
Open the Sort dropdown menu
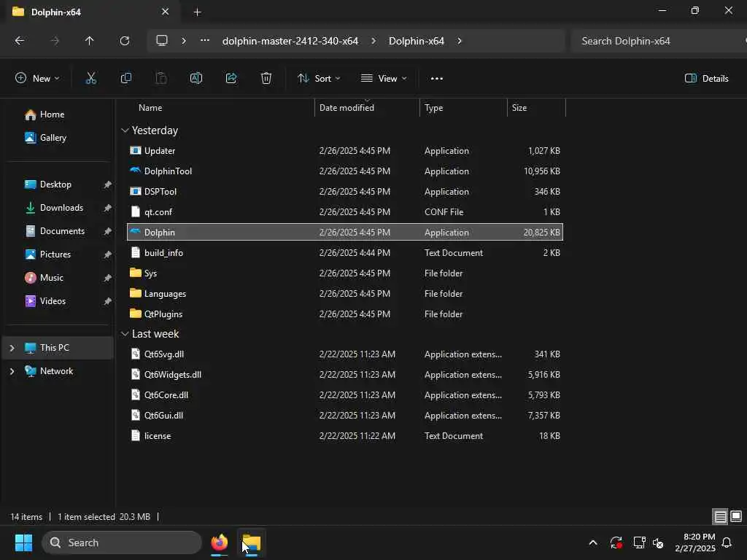(319, 79)
